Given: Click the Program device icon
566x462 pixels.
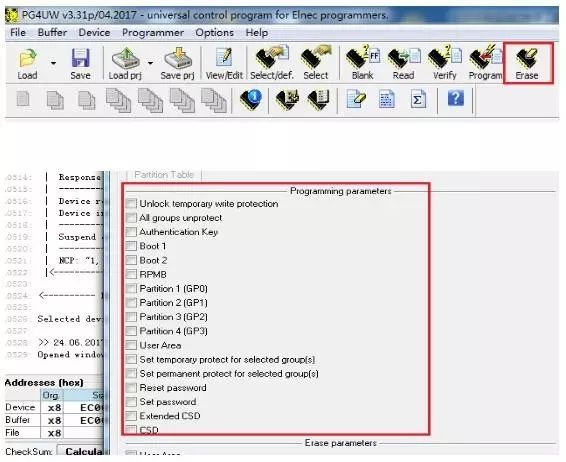Looking at the screenshot, I should [x=486, y=64].
